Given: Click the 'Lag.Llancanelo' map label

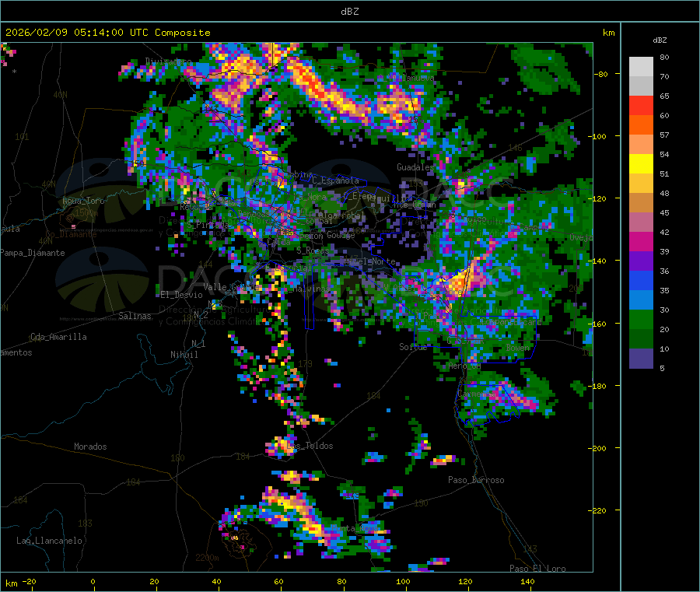Looking at the screenshot, I should coord(50,541).
